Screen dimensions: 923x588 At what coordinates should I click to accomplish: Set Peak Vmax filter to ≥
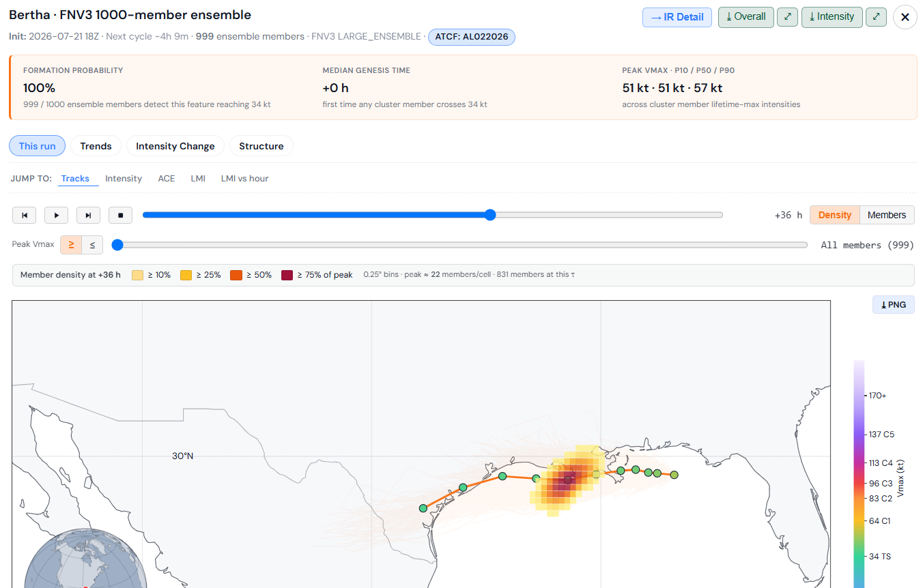click(x=71, y=245)
